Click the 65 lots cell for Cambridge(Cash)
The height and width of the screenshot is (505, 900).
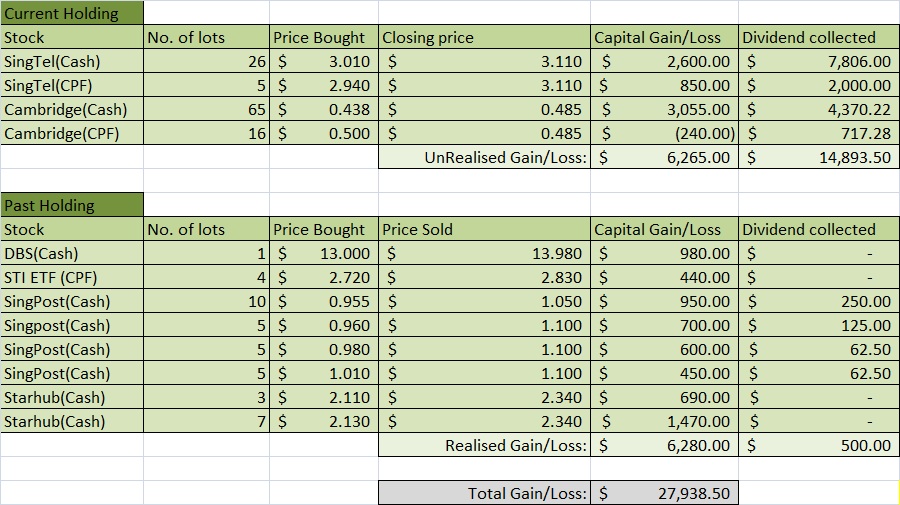207,110
